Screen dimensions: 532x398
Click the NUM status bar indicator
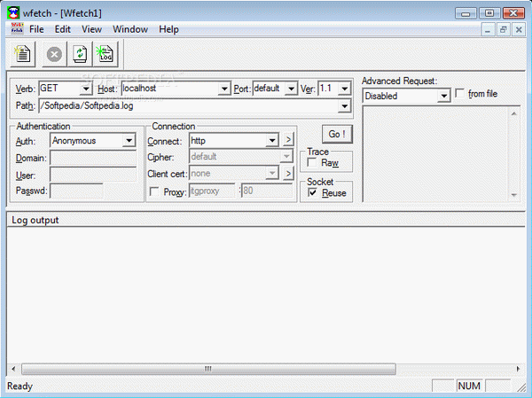point(469,386)
